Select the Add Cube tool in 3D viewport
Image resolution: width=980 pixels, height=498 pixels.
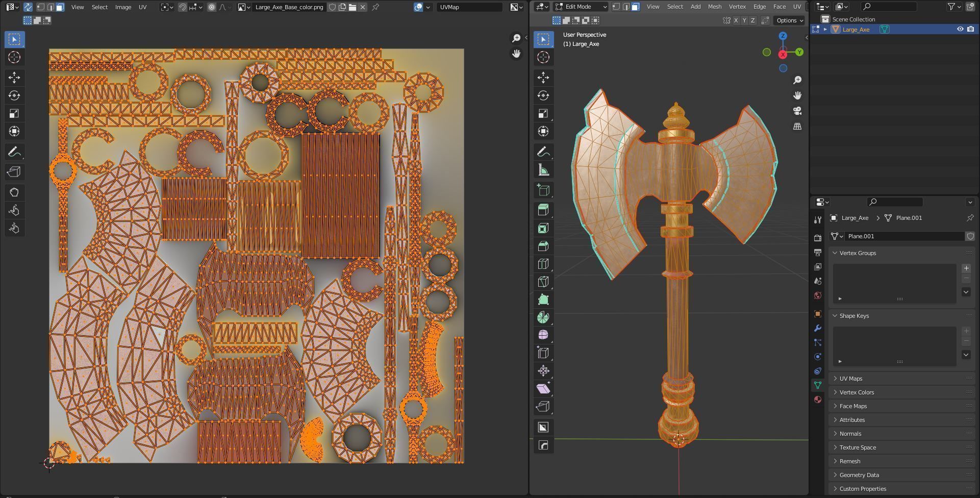coord(543,190)
